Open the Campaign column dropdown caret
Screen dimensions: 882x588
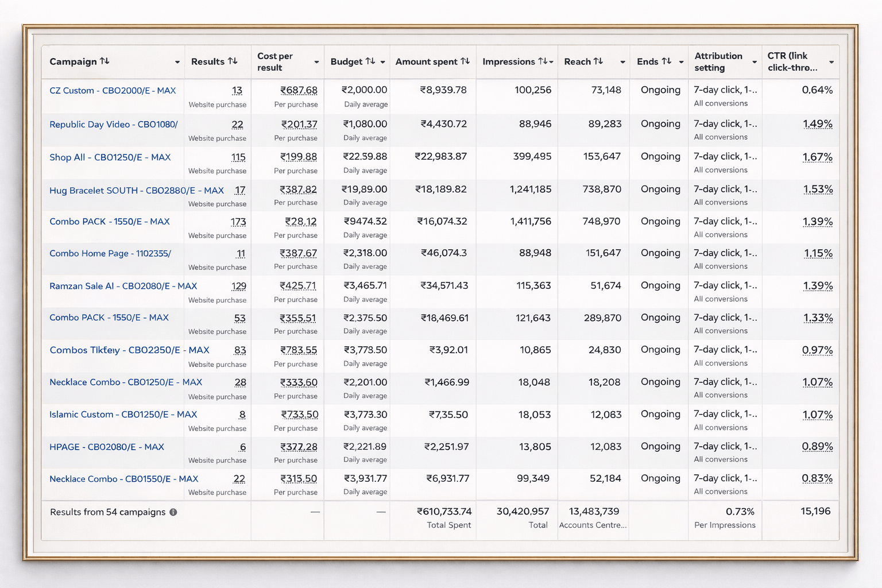pyautogui.click(x=177, y=62)
